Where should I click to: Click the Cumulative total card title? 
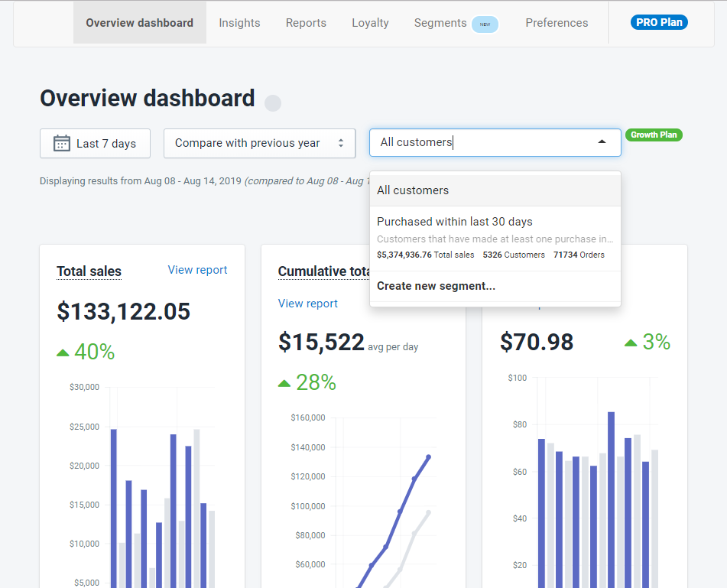click(x=324, y=271)
